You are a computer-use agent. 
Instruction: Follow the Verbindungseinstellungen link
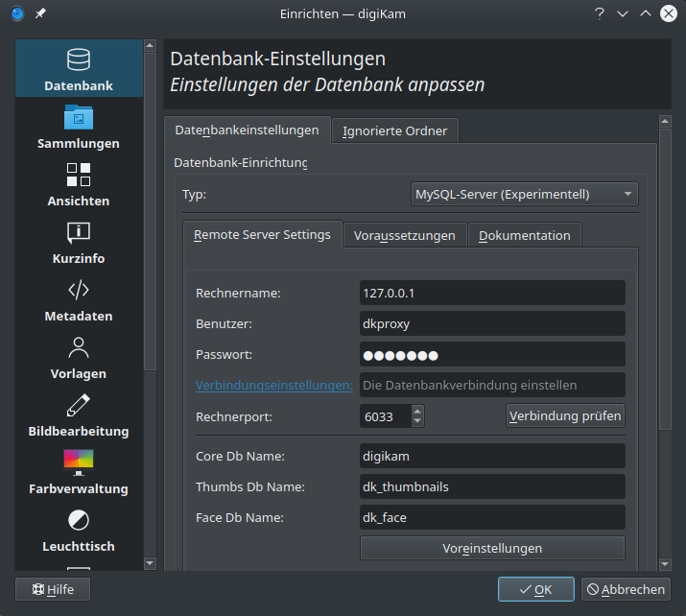[273, 385]
